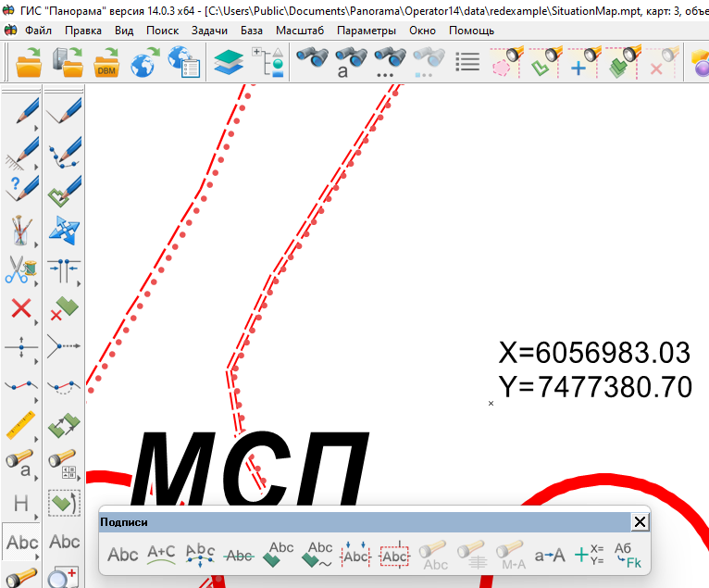This screenshot has width=709, height=588.
Task: Select the blue move arrows tool
Action: pyautogui.click(x=64, y=231)
